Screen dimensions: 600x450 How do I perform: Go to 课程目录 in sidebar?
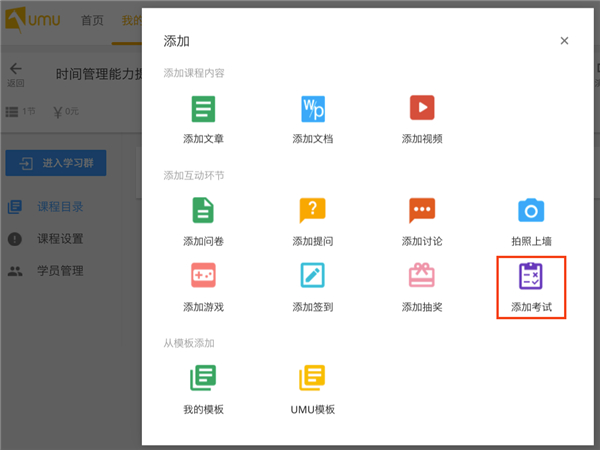pyautogui.click(x=60, y=207)
